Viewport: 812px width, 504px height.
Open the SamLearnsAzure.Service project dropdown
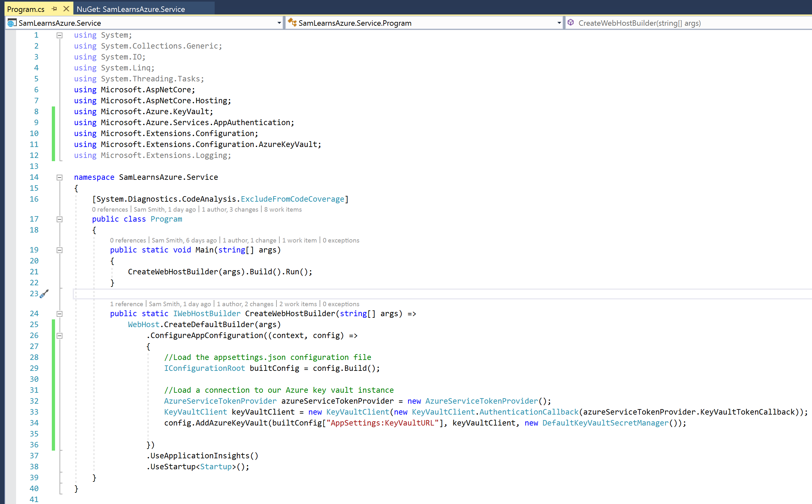pyautogui.click(x=279, y=23)
